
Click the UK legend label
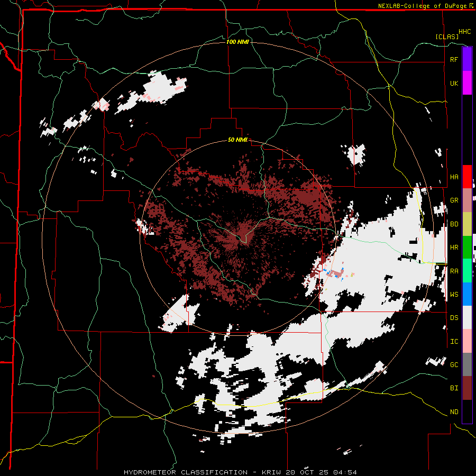454,83
